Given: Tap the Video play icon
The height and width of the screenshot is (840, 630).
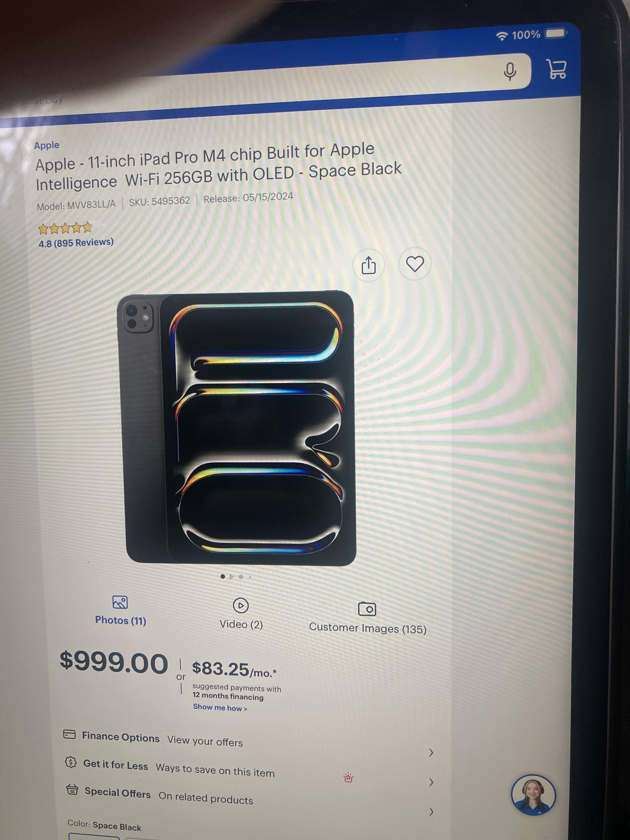Looking at the screenshot, I should 241,605.
